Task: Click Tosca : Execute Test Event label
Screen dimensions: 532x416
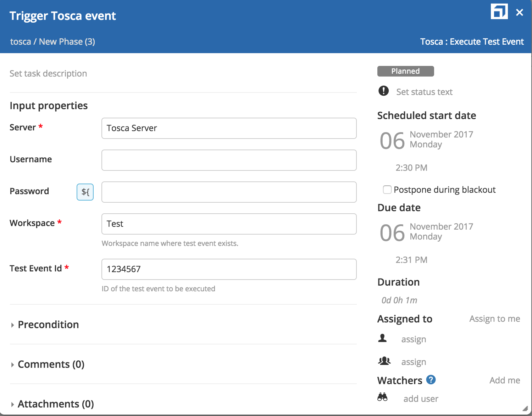Action: pos(472,41)
